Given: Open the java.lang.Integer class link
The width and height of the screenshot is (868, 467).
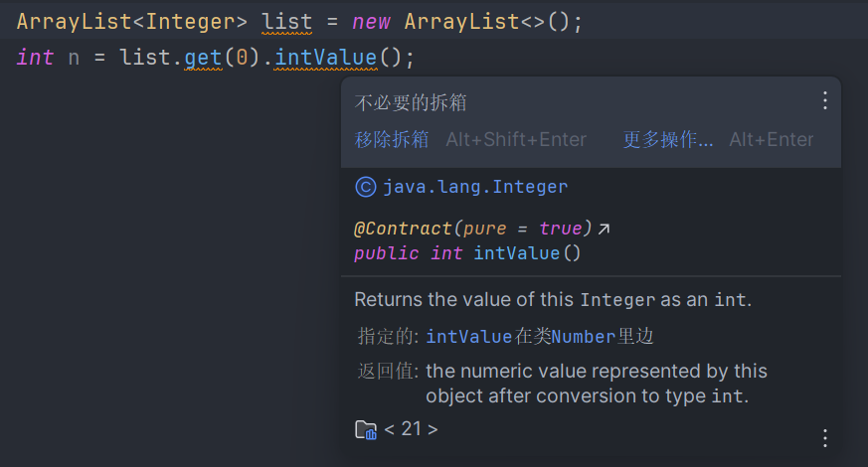Looking at the screenshot, I should point(474,187).
